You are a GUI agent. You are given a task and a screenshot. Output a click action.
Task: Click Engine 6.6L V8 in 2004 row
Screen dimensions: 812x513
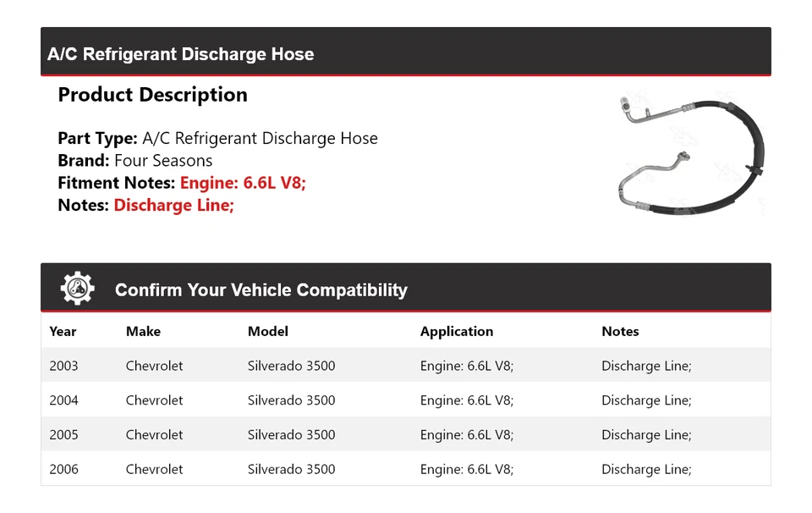point(466,400)
